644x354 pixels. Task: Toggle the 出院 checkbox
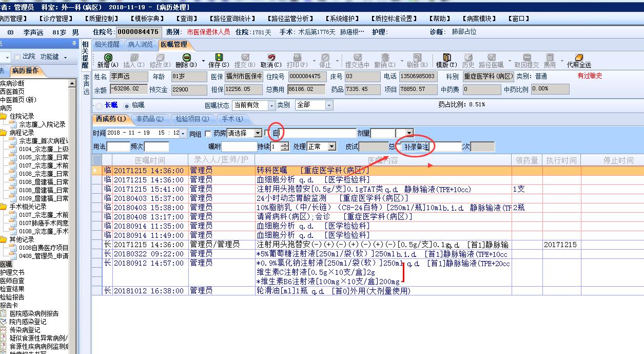tap(17, 57)
